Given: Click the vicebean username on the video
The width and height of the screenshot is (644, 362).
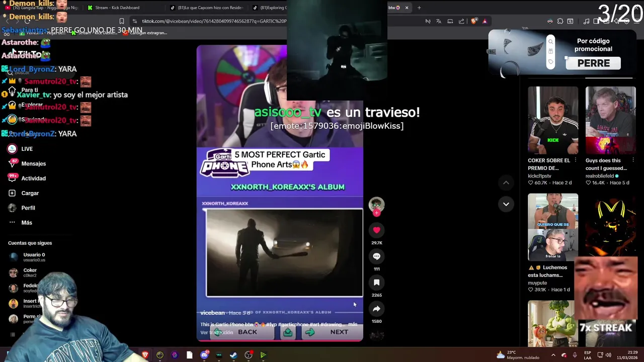Looking at the screenshot, I should [212, 313].
